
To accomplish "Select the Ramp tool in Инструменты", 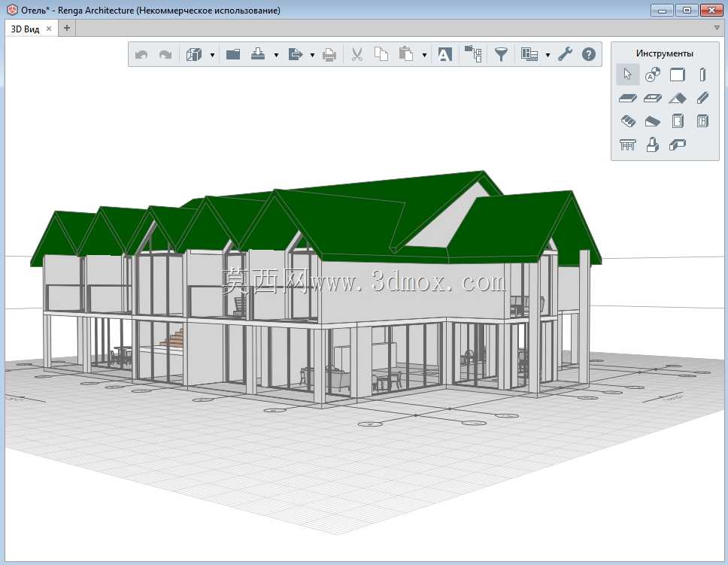I will tap(653, 122).
